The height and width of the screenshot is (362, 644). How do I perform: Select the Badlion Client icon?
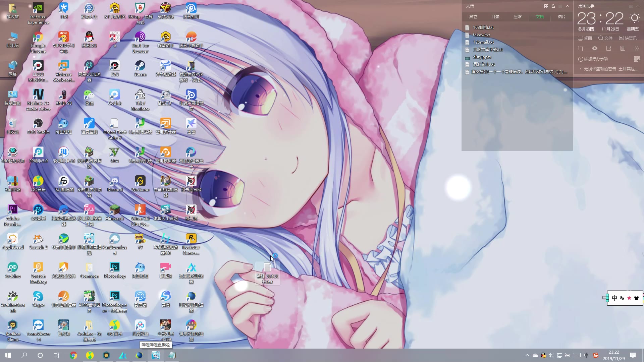(13, 330)
